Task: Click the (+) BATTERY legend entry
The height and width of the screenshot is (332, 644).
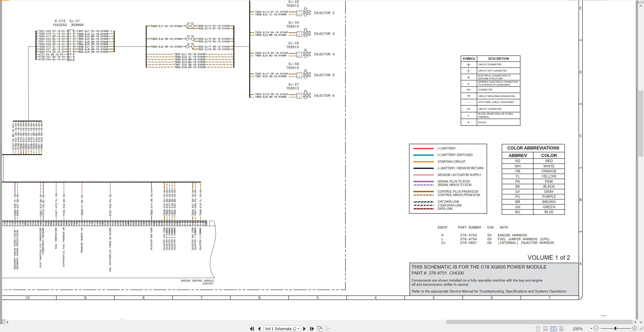Action: [447, 148]
